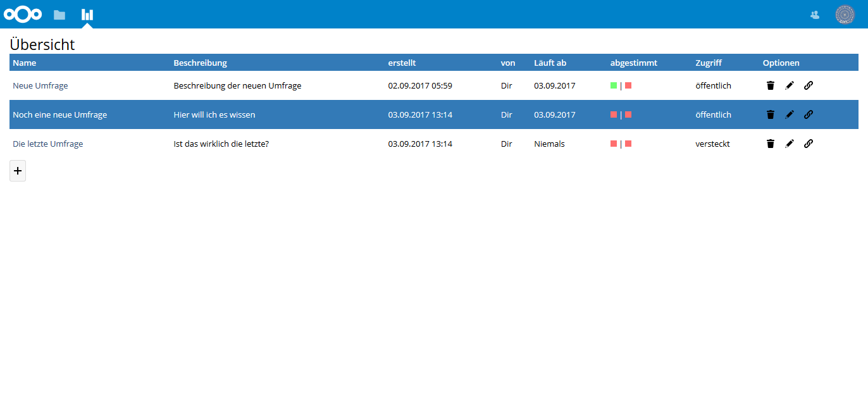Click the second red indicator in 'Neue Umfrage' row
This screenshot has width=868, height=413.
pyautogui.click(x=628, y=85)
